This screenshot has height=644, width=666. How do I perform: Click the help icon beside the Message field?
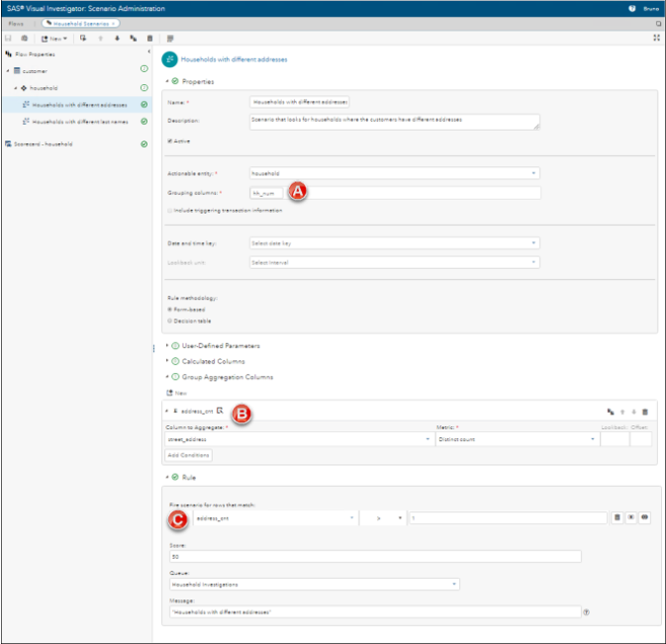[x=586, y=612]
